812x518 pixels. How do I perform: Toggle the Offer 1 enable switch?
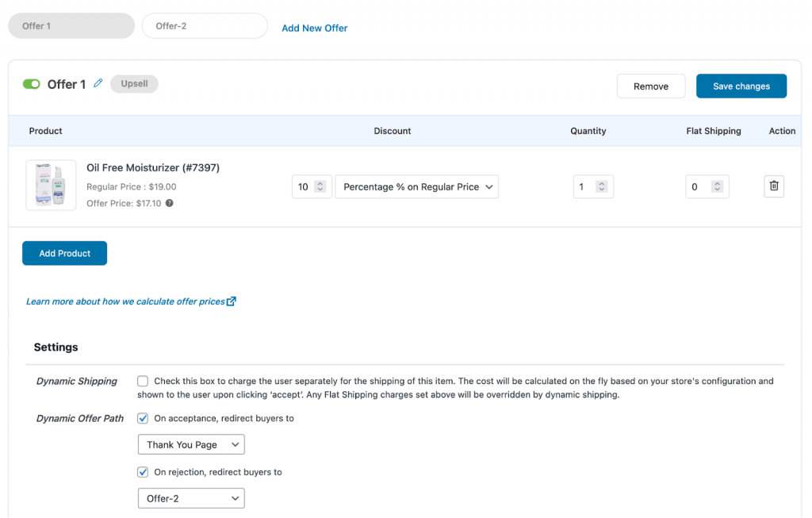coord(32,84)
